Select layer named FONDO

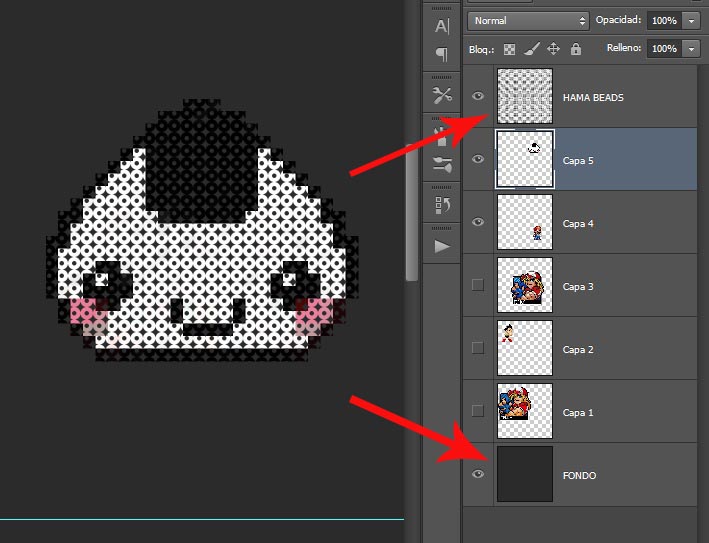tap(579, 476)
